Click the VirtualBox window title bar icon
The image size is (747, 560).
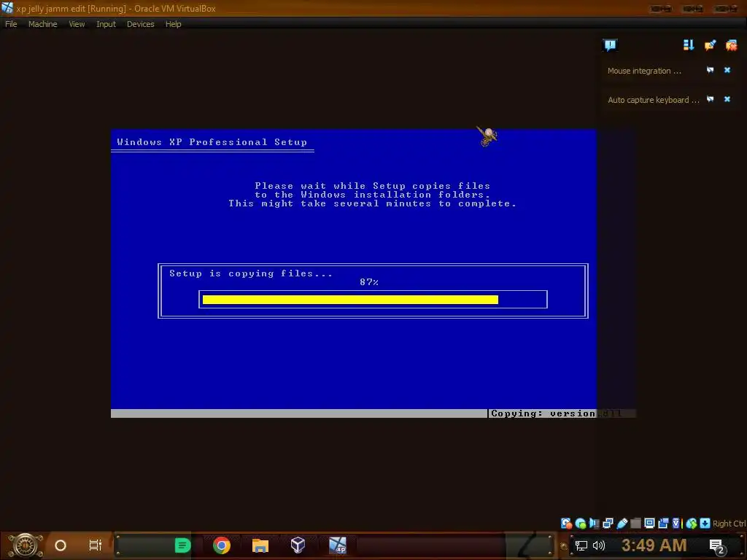[x=7, y=7]
